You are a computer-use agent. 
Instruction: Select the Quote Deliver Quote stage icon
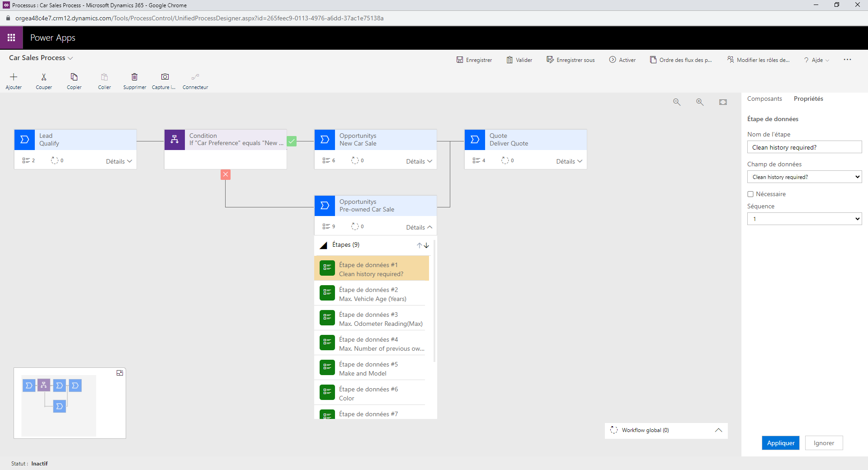pos(475,140)
